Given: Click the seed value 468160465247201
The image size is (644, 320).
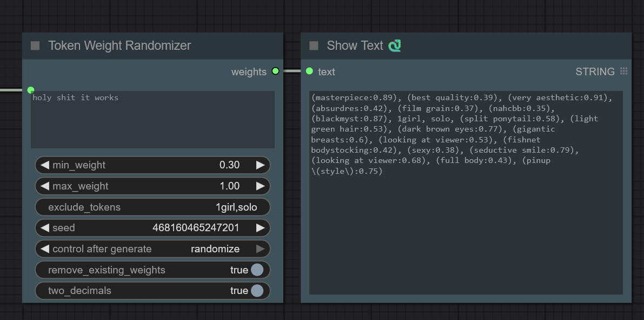Looking at the screenshot, I should (196, 228).
